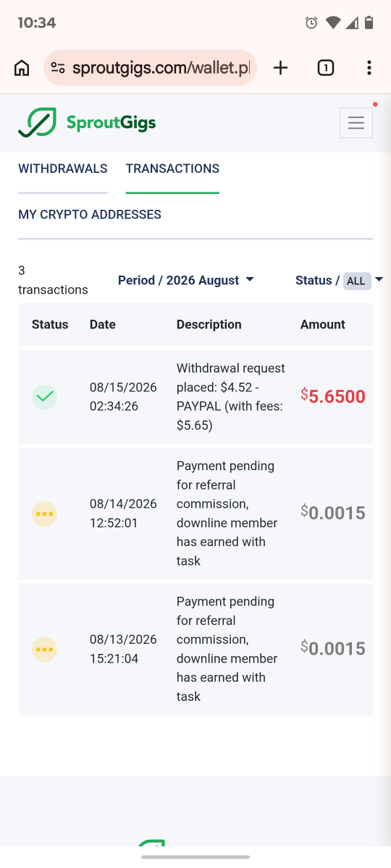
Task: Open a new browser tab
Action: click(x=280, y=68)
